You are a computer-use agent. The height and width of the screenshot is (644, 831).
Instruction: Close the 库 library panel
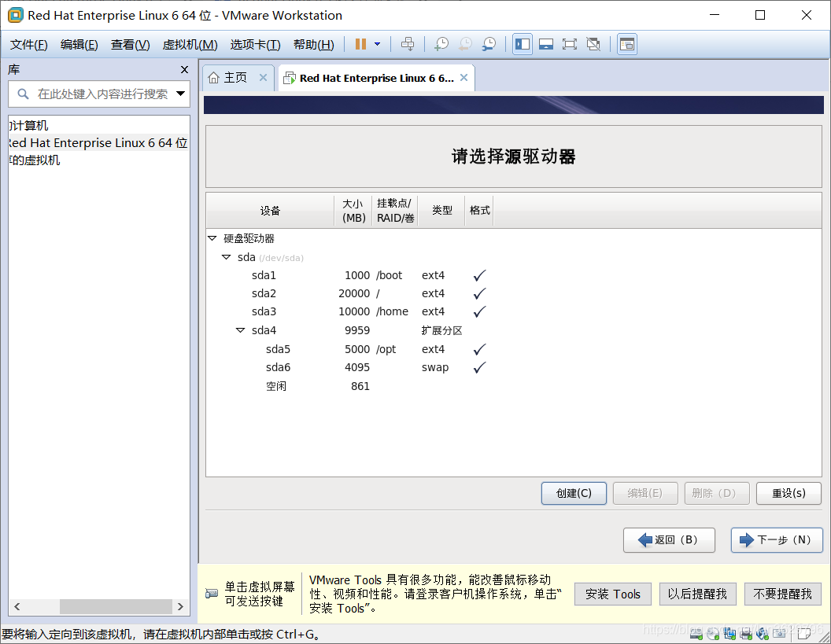[x=184, y=69]
